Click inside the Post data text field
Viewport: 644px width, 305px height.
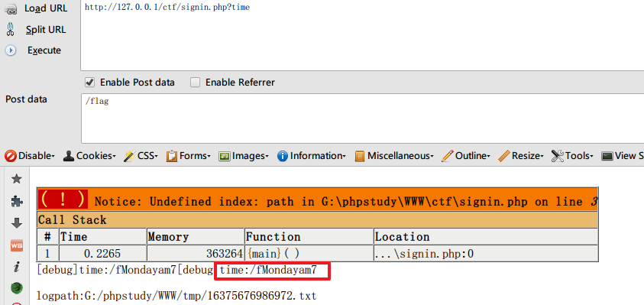pos(362,118)
